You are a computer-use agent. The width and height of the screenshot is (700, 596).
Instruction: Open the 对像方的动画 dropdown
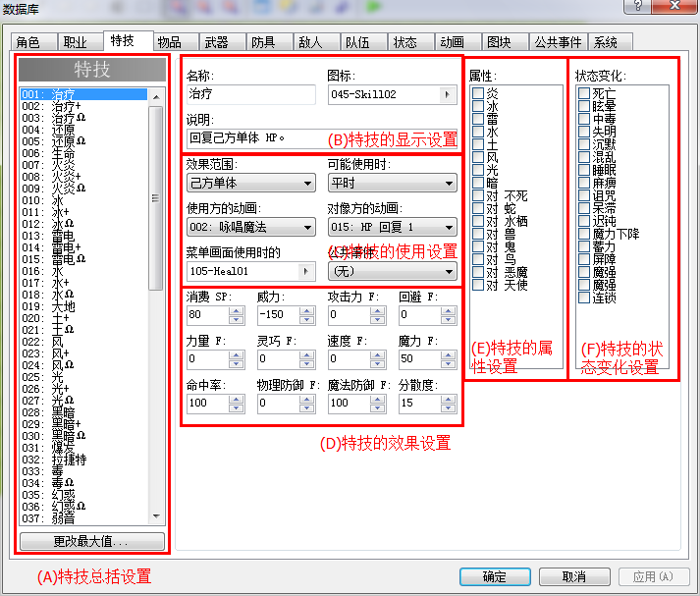click(393, 227)
